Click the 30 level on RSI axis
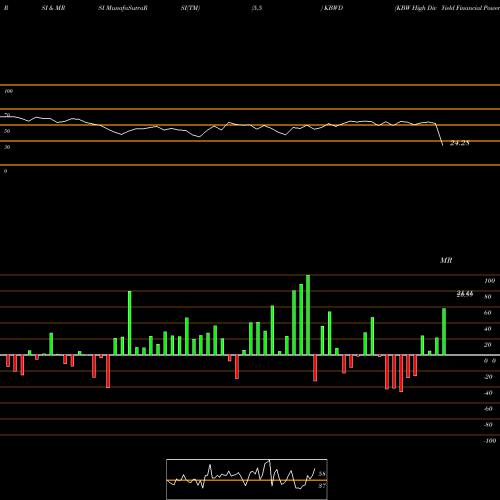 (x=7, y=147)
